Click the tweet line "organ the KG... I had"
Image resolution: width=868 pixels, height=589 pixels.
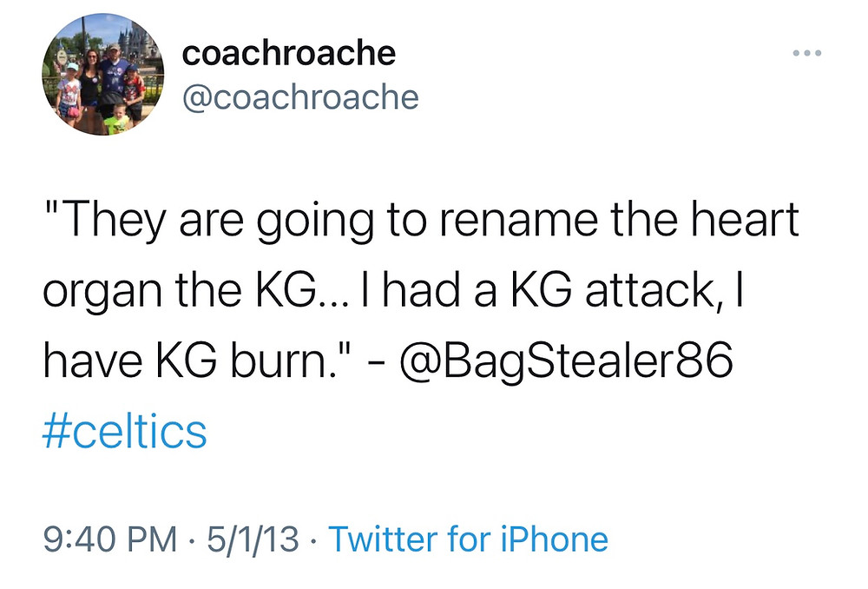pos(392,291)
